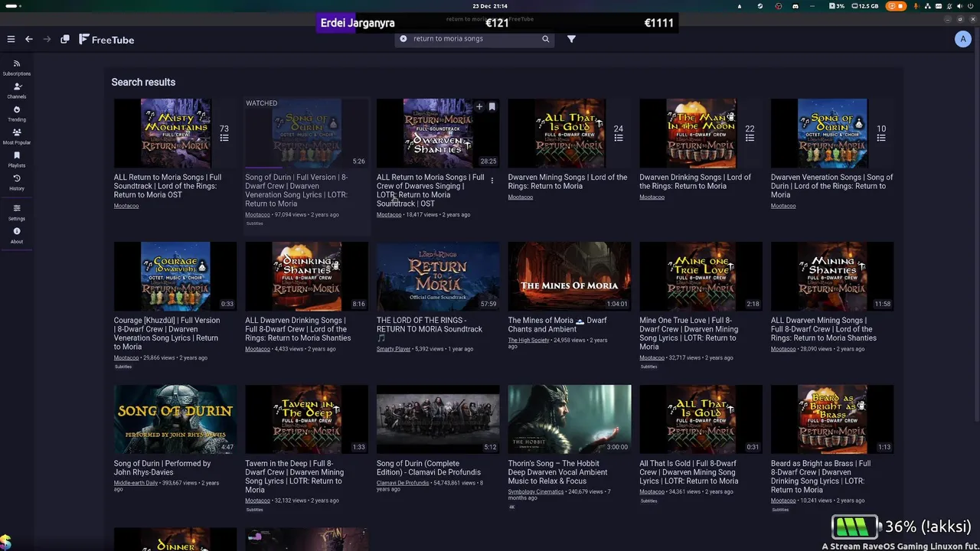Click the '12.5 GB' memory indicator
Screen dimensions: 980x551
865,6
